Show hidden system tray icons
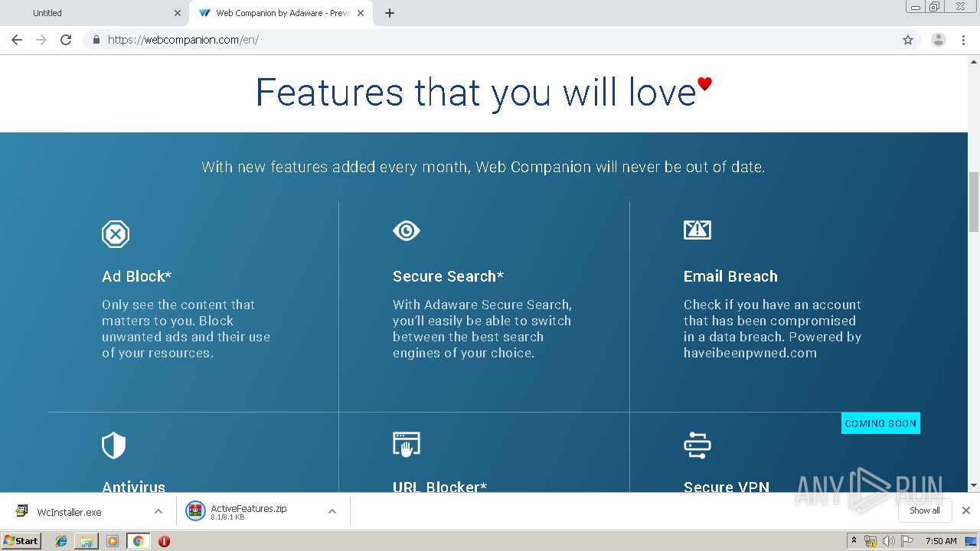Viewport: 980px width, 551px height. [x=854, y=541]
